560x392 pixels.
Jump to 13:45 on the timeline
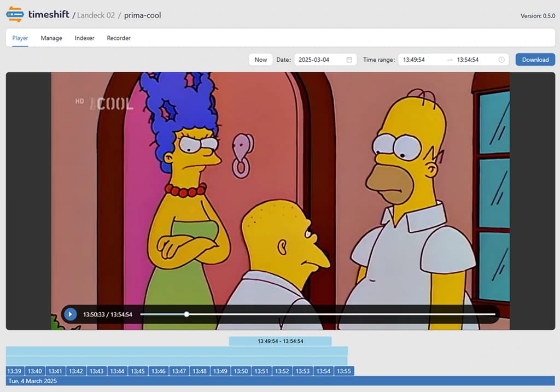(138, 371)
